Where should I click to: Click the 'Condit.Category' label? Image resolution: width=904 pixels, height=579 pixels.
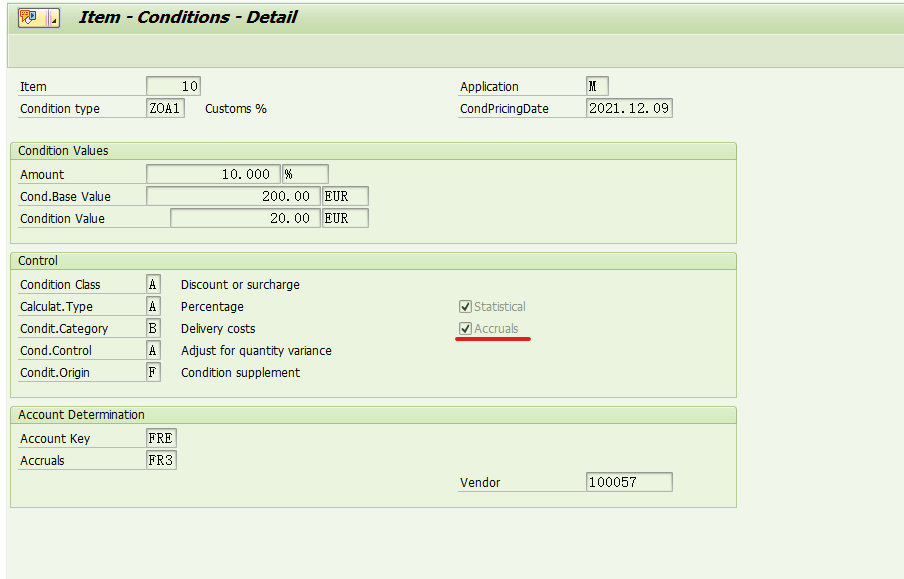64,329
